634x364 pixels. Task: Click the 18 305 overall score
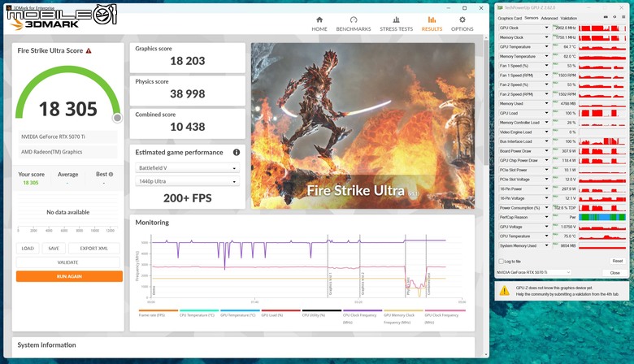pyautogui.click(x=68, y=109)
